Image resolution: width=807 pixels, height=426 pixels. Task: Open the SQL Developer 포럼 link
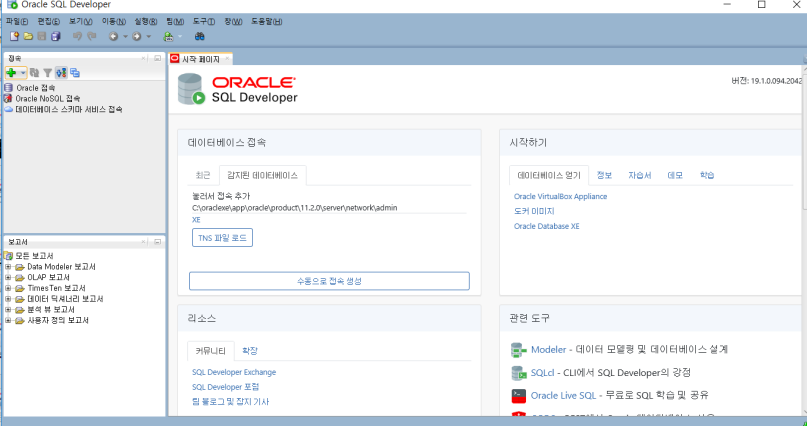point(225,387)
